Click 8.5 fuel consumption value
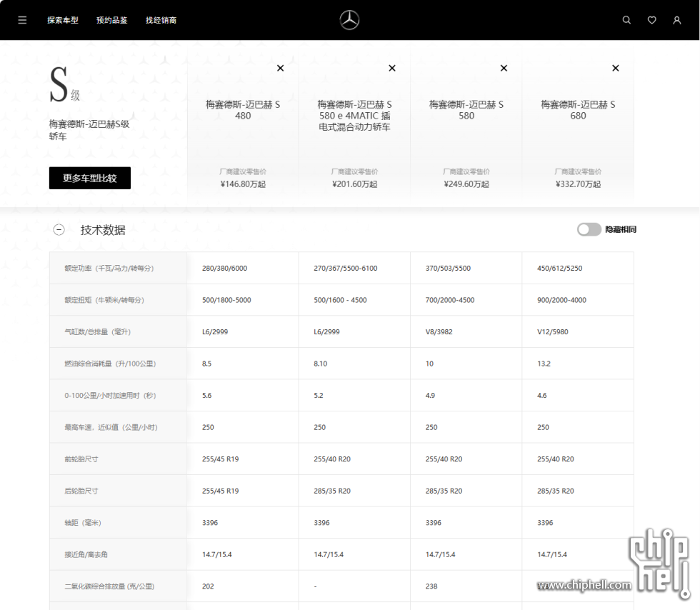700x610 pixels. coord(206,364)
